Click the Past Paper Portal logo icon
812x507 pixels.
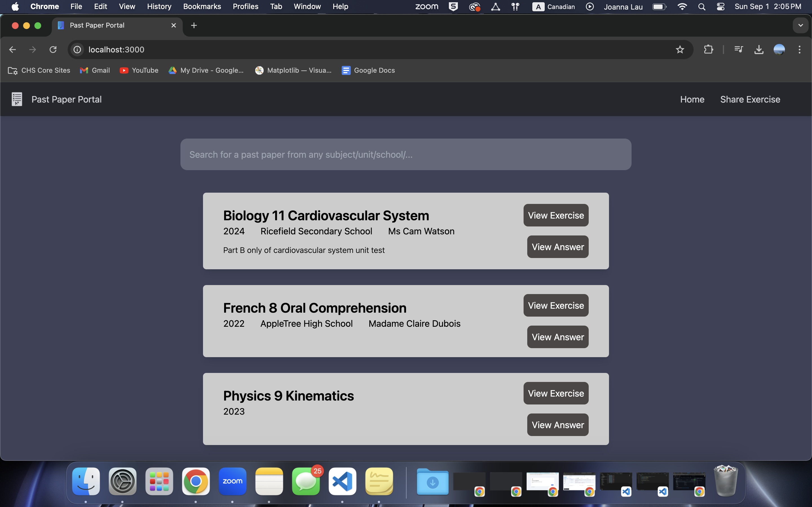17,99
